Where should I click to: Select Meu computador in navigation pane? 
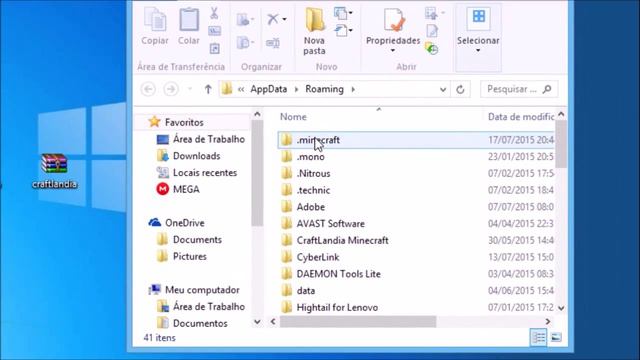tap(202, 290)
